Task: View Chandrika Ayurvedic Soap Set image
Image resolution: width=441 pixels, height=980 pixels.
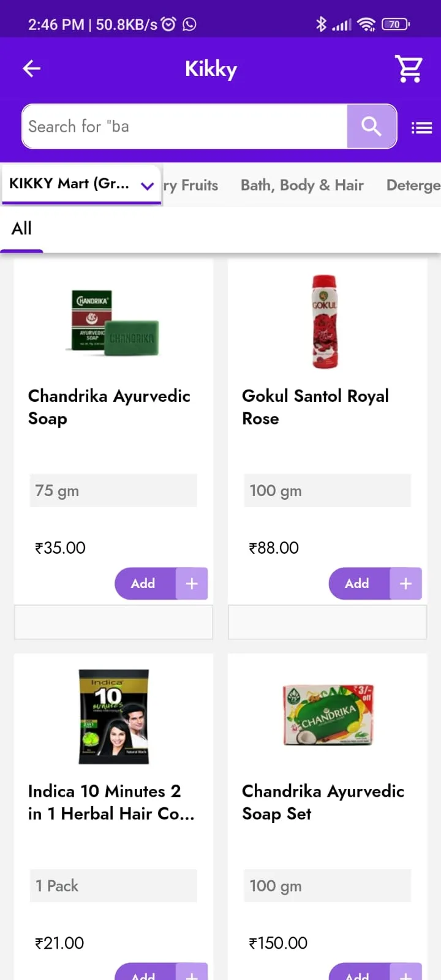Action: [x=328, y=715]
